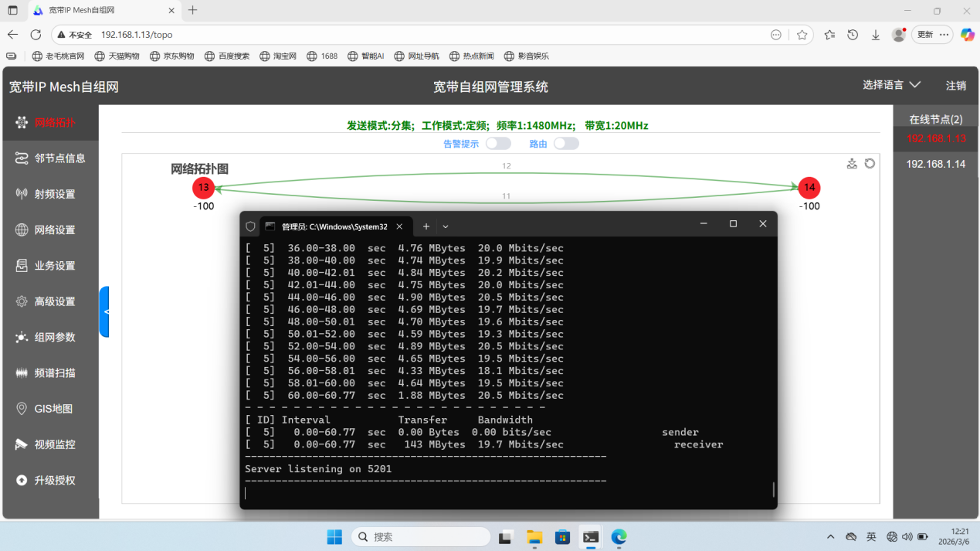
Task: Open Microsoft Store from the taskbar
Action: [x=563, y=536]
